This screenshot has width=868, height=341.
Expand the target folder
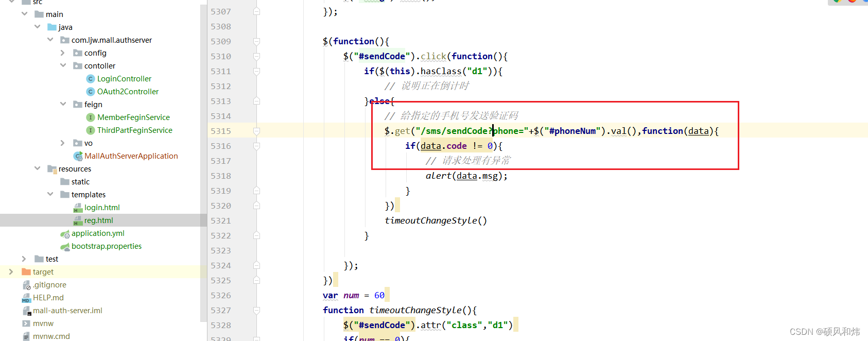click(x=11, y=271)
